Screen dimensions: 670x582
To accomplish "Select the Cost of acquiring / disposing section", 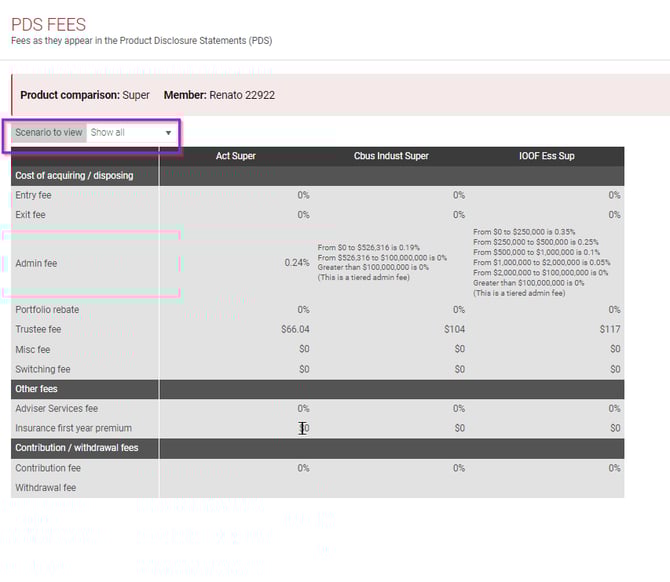I will 74,175.
